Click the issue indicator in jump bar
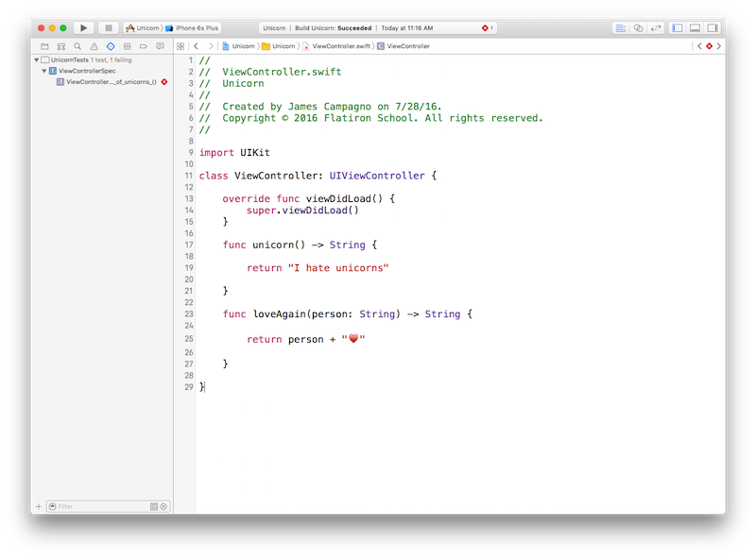 click(x=710, y=46)
